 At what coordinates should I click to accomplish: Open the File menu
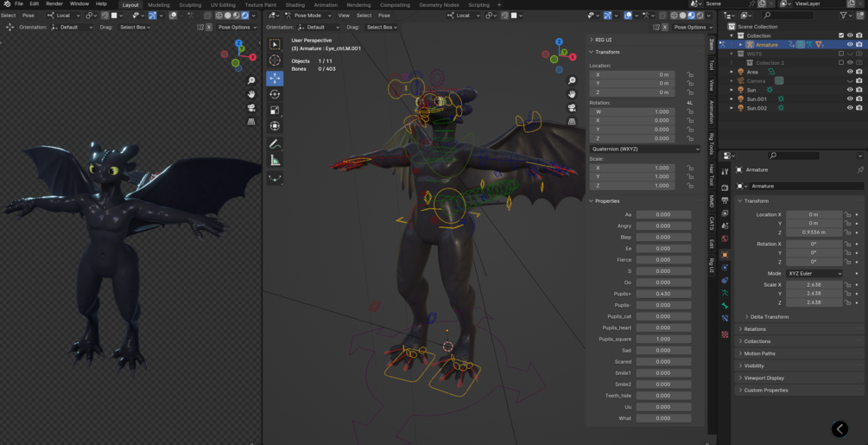(19, 3)
